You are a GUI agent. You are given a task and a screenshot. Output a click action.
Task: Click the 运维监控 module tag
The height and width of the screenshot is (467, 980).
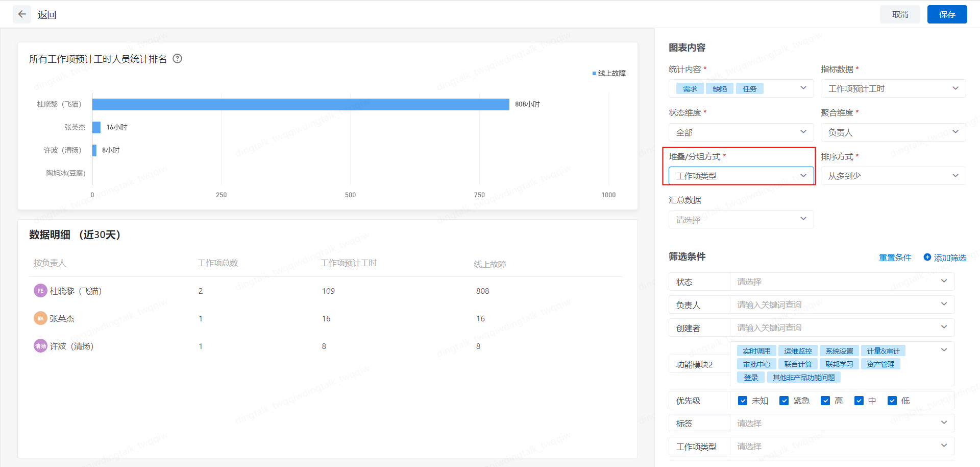pyautogui.click(x=798, y=351)
